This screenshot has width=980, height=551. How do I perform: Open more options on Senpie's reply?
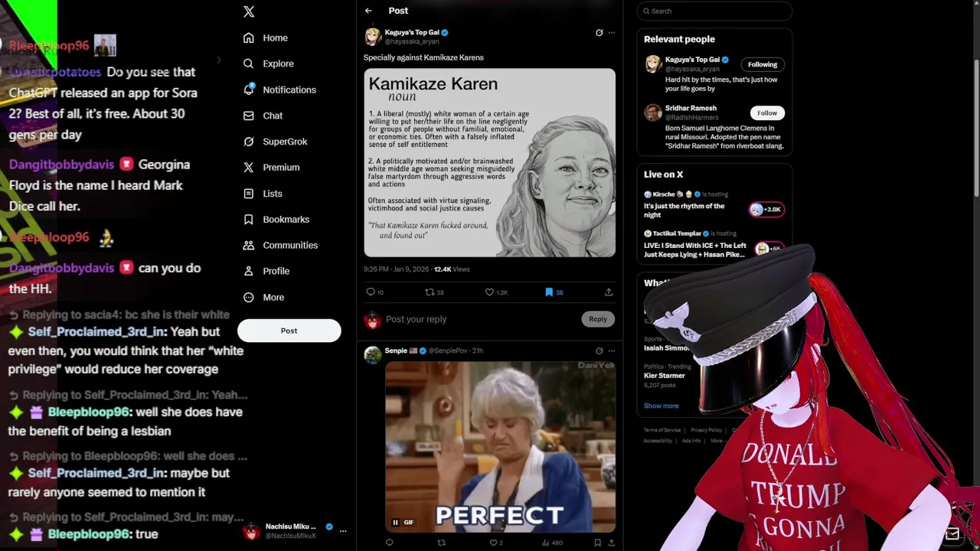coord(611,350)
